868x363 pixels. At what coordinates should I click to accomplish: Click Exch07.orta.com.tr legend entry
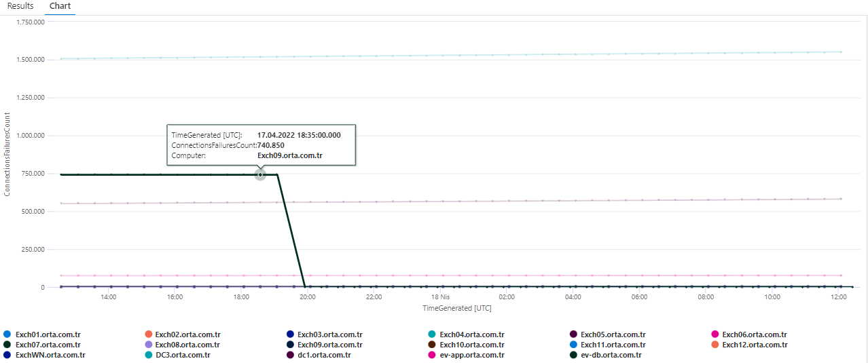coord(42,345)
